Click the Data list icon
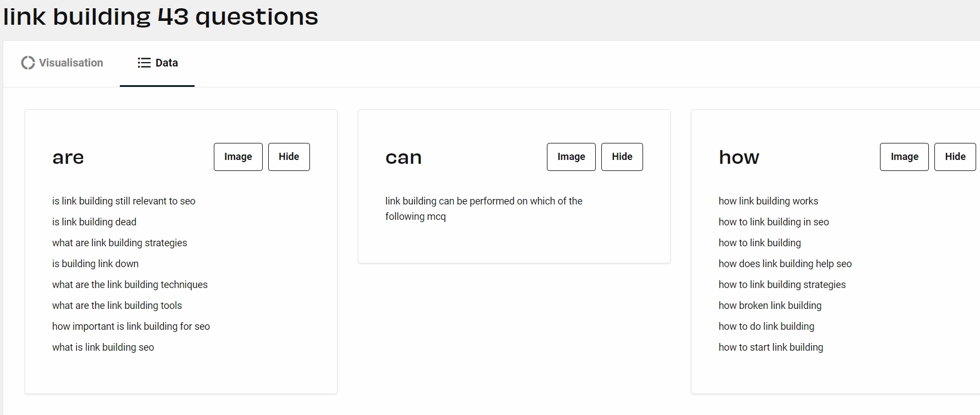The image size is (980, 415). pyautogui.click(x=144, y=63)
